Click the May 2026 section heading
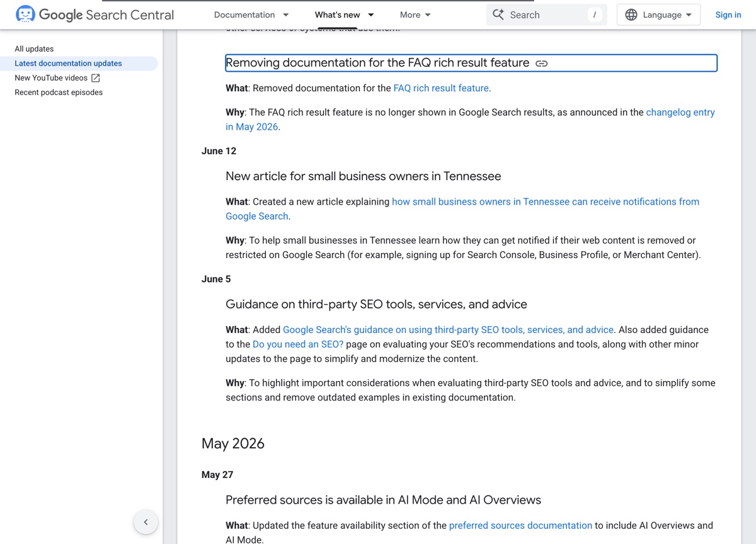 coord(233,443)
